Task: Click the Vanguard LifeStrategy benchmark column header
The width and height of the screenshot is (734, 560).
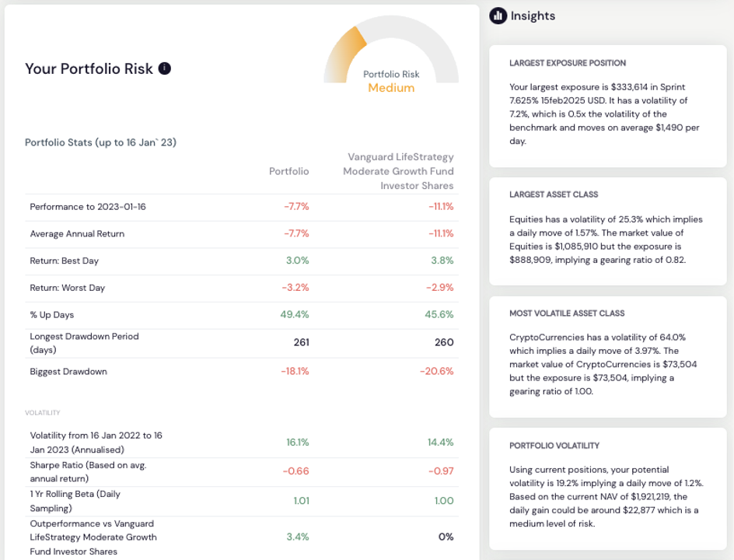Action: point(398,171)
